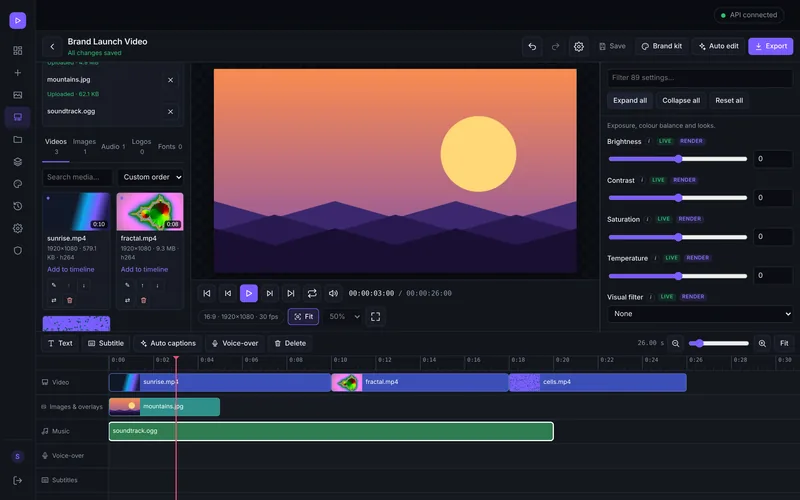Open the dashboard grid icon in sidebar
The width and height of the screenshot is (800, 500).
(x=17, y=51)
